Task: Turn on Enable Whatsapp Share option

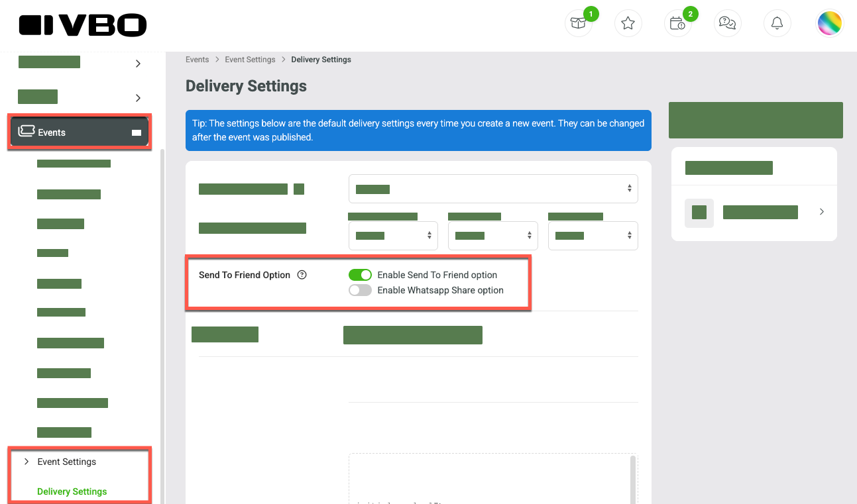Action: [x=360, y=290]
